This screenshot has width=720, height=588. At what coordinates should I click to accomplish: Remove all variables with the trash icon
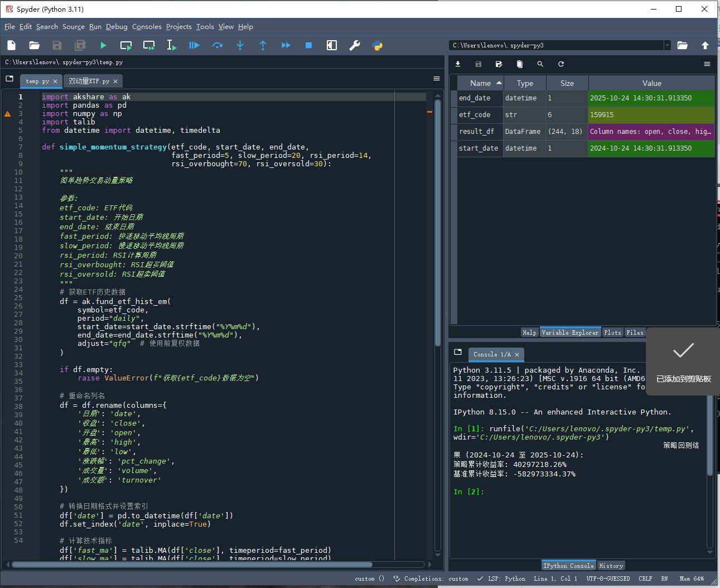pyautogui.click(x=520, y=64)
